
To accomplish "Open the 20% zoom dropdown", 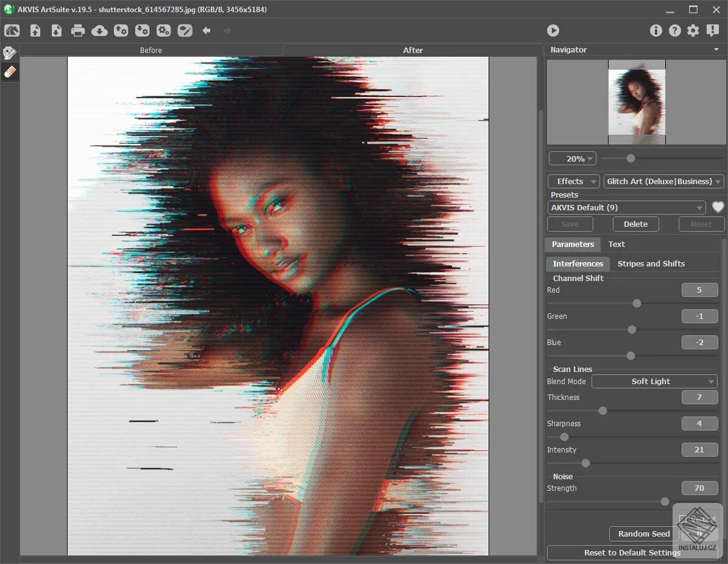I will [x=573, y=159].
